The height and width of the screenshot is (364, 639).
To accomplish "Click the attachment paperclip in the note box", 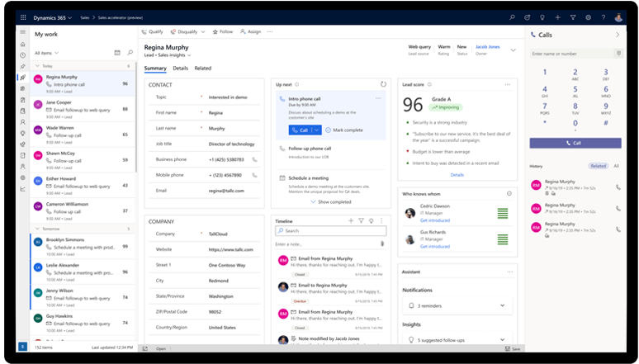I will [381, 244].
